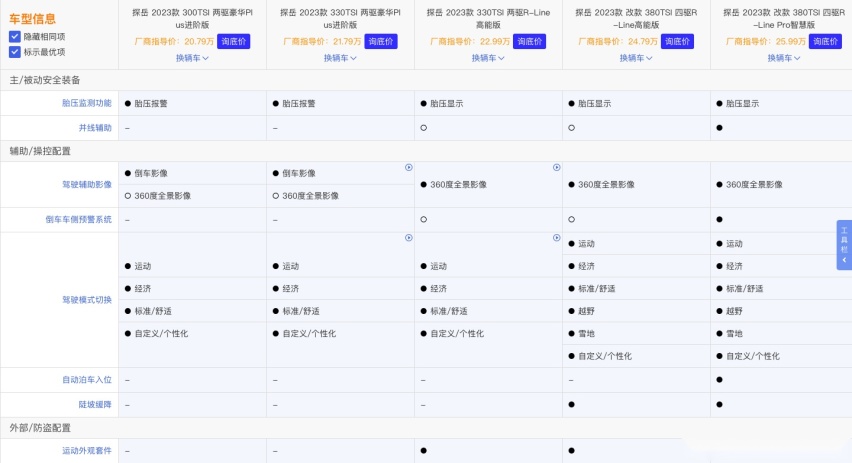Click 360度全景影像 in 330TSI R-Line column

pyautogui.click(x=458, y=185)
